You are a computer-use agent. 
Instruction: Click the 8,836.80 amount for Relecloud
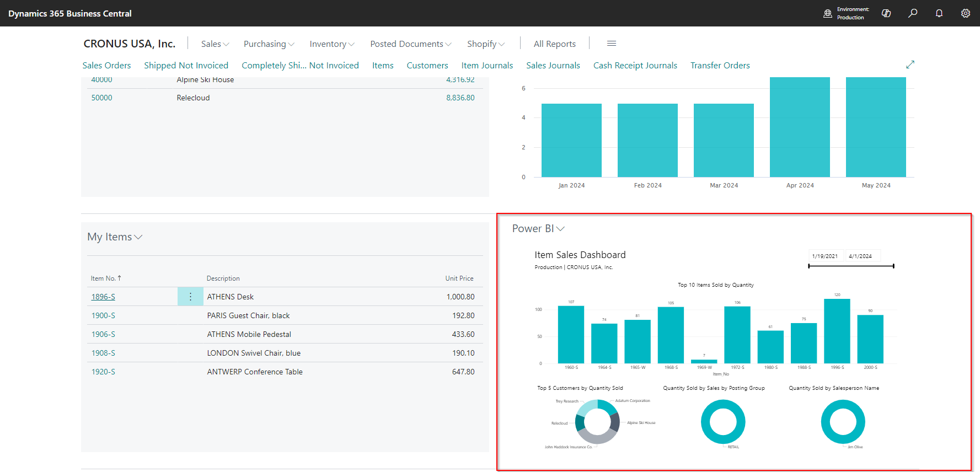click(x=460, y=98)
